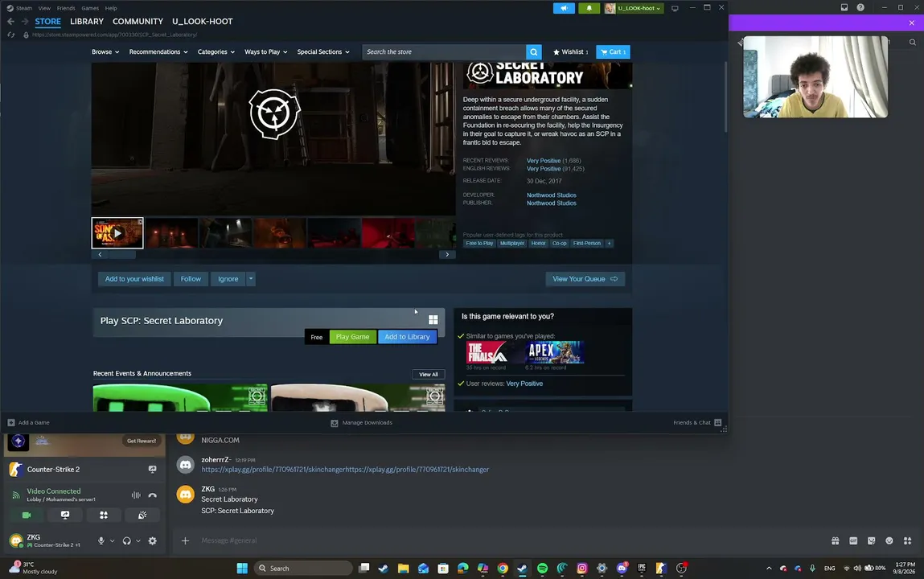Reload the Steam store page
Viewport: 924px width, 579px height.
pos(10,35)
